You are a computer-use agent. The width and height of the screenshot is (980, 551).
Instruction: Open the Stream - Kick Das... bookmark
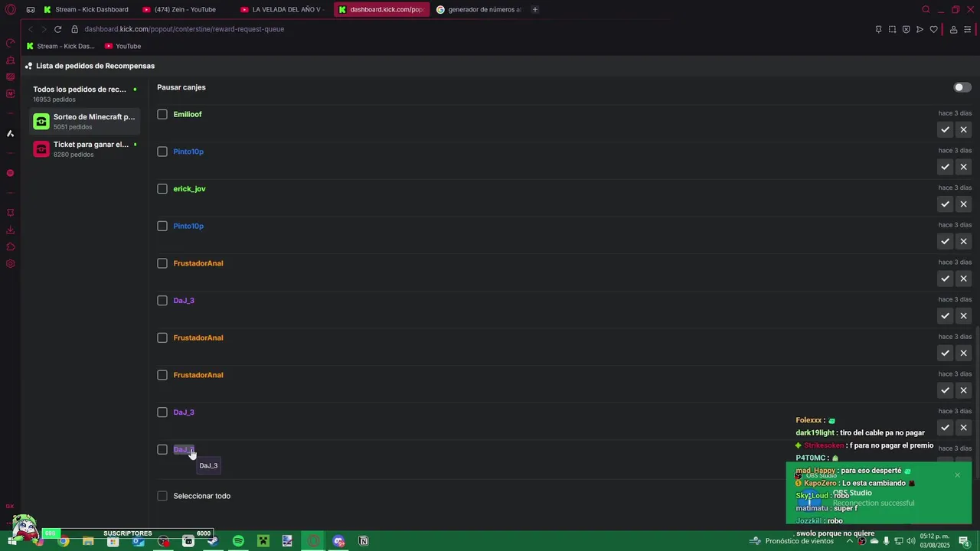pyautogui.click(x=60, y=46)
